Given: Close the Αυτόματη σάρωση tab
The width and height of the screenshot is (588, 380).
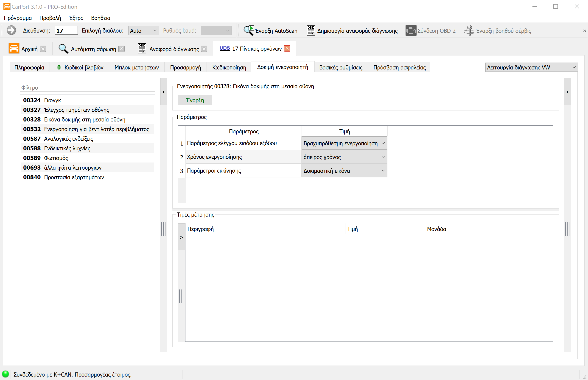Looking at the screenshot, I should point(121,49).
